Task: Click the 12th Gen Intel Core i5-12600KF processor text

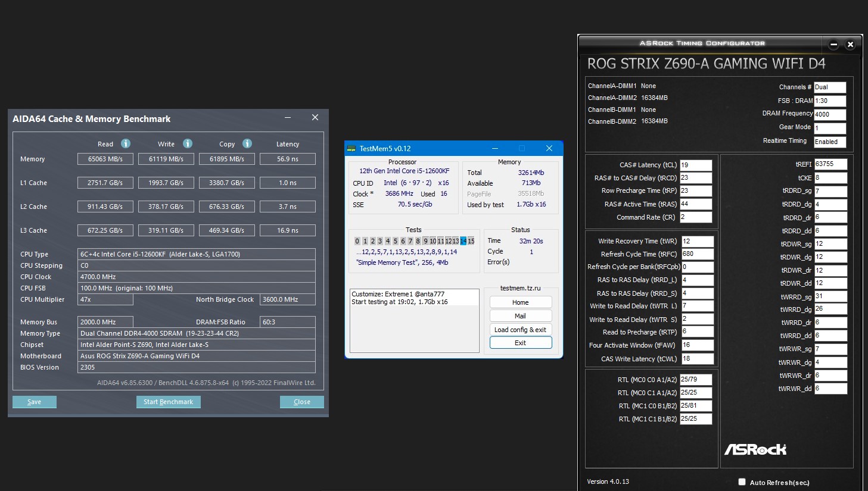Action: point(405,171)
